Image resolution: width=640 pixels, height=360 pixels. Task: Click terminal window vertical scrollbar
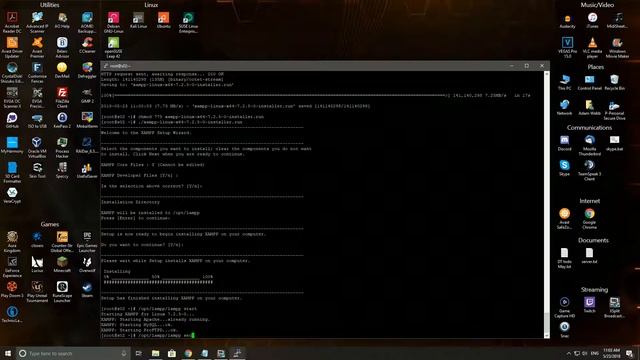[547, 204]
